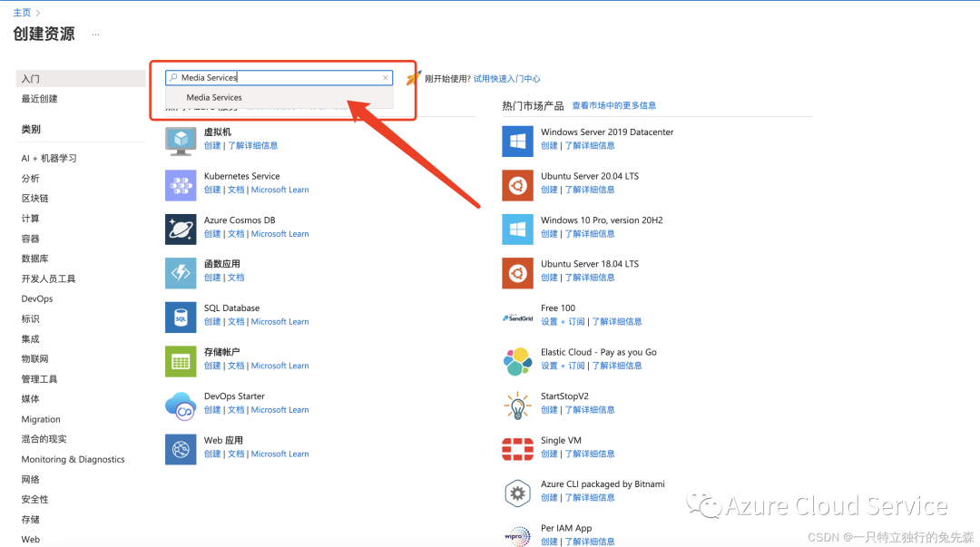Click the StartStopV2 lightbulb icon
This screenshot has width=980, height=547.
point(517,405)
